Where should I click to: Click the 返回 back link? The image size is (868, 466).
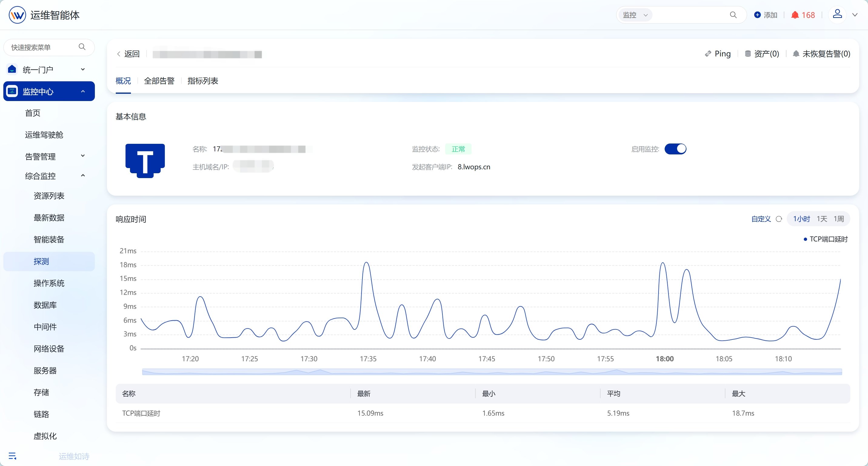point(132,54)
